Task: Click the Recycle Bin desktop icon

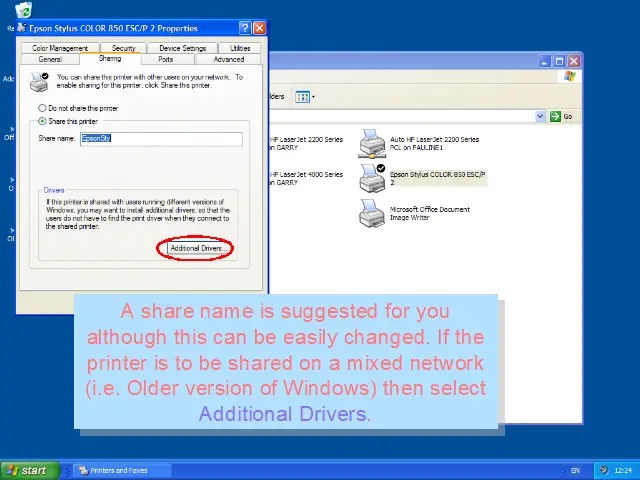Action: pos(24,10)
